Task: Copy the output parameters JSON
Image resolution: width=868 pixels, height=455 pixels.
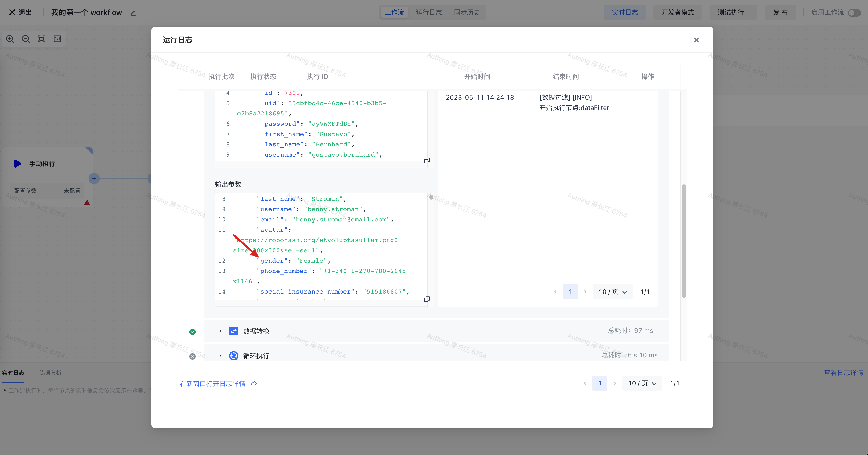Action: coord(427,299)
